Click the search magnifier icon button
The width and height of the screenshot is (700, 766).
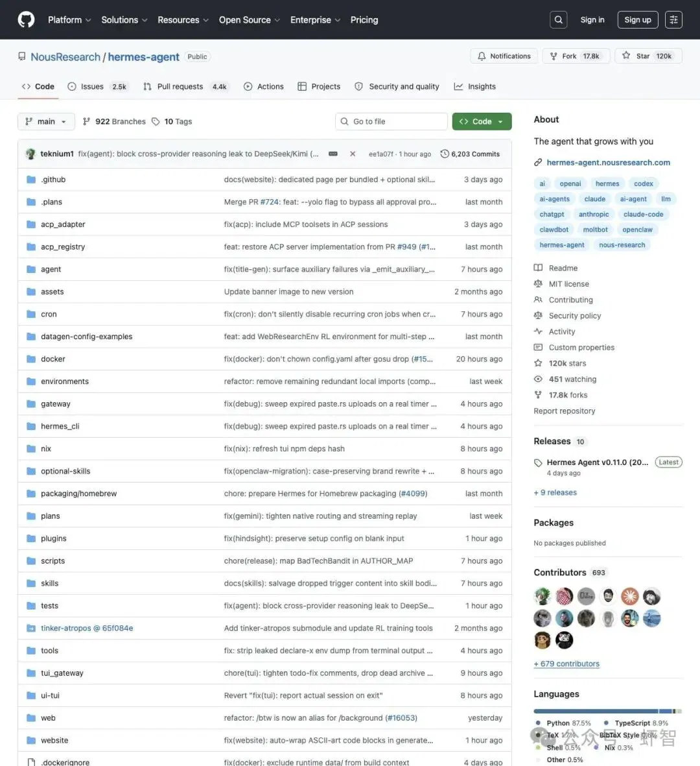pyautogui.click(x=558, y=19)
